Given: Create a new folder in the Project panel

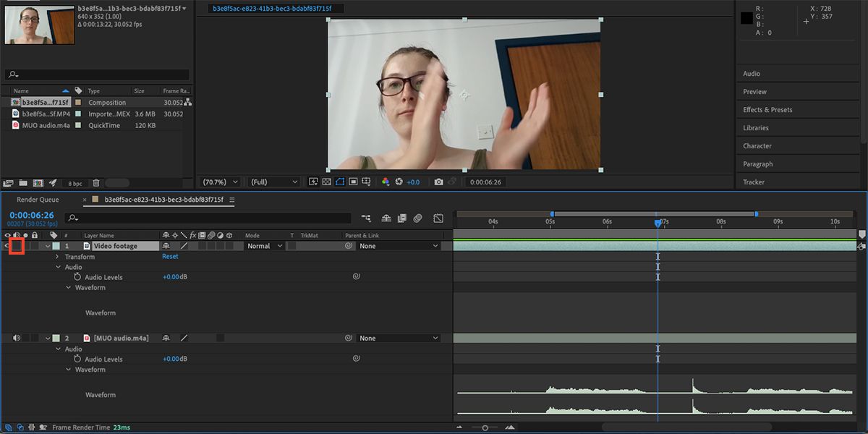Looking at the screenshot, I should [22, 182].
